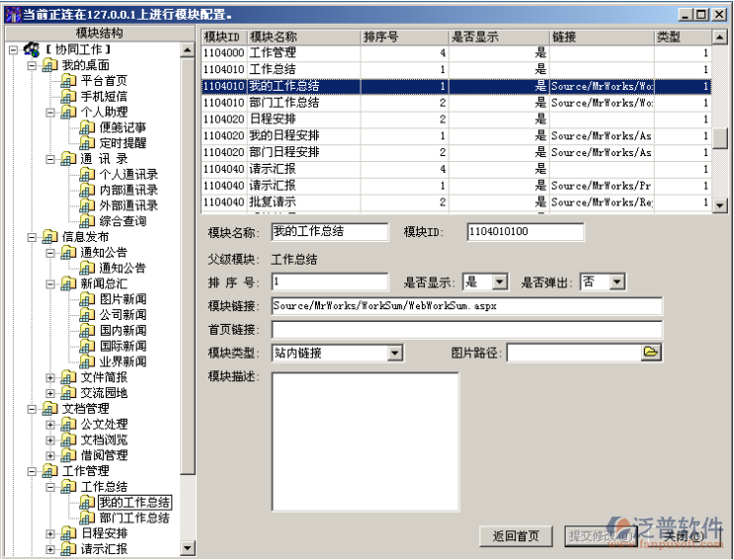The height and width of the screenshot is (560, 734).
Task: Click the 工作管理 folder icon
Action: pyautogui.click(x=49, y=471)
